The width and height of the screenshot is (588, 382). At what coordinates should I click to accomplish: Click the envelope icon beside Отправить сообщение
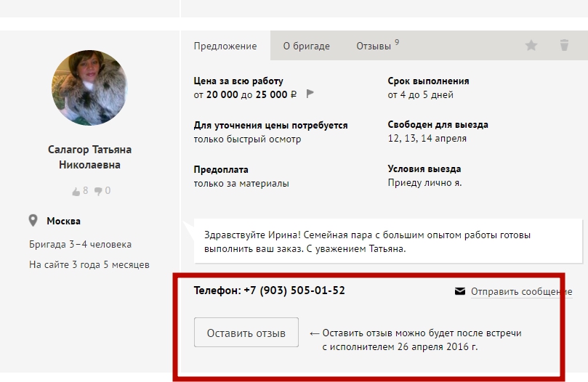(459, 291)
